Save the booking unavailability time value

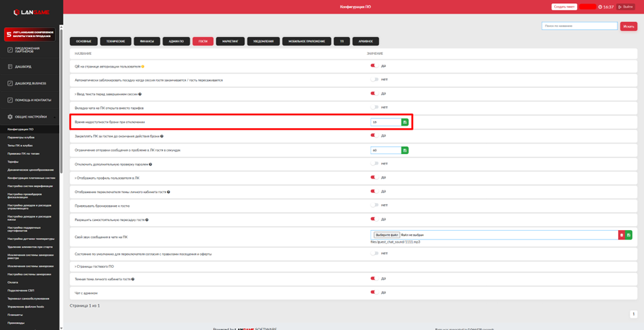pyautogui.click(x=405, y=122)
